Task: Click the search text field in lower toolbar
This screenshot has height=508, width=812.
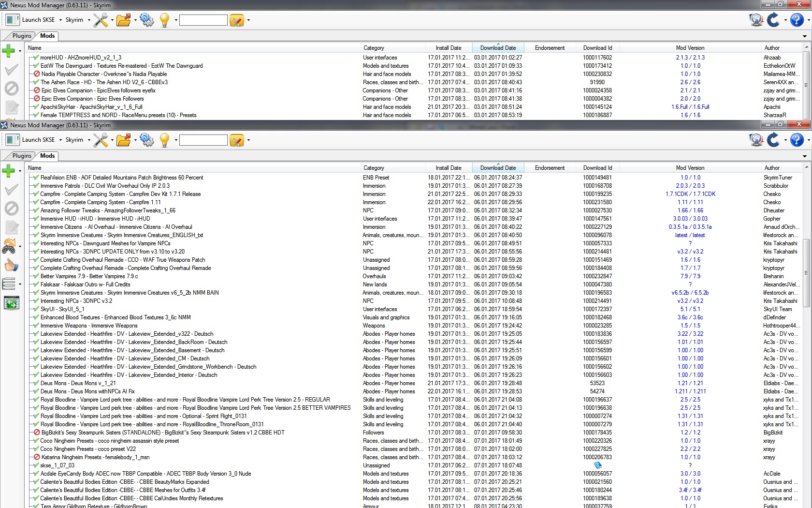Action: coord(203,140)
